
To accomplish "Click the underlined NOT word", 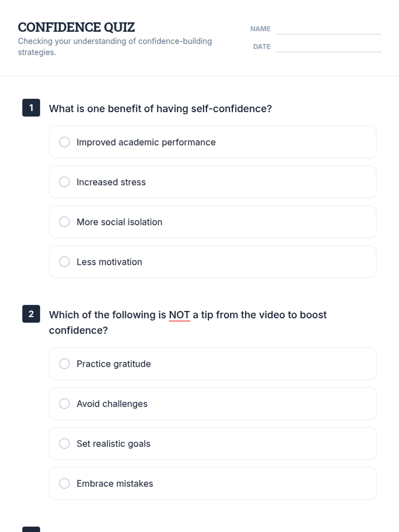I will point(180,315).
